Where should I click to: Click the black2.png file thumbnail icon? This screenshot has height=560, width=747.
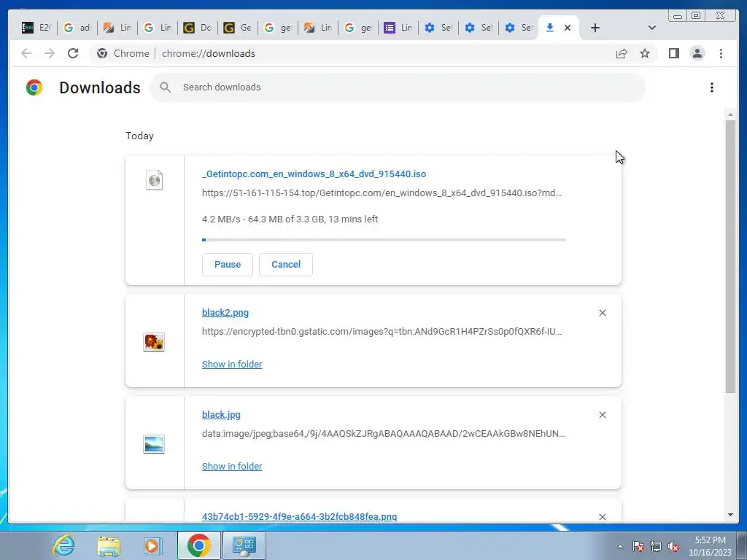(x=154, y=342)
